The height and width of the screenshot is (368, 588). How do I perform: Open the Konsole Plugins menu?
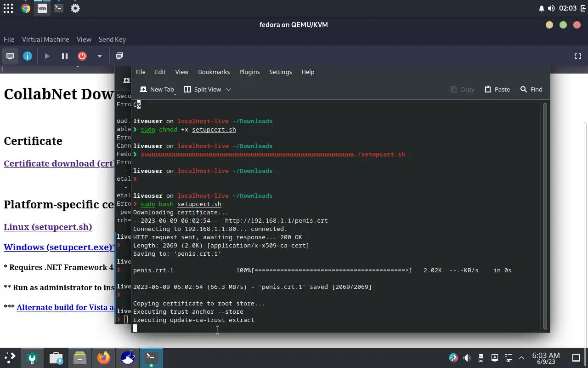click(x=249, y=72)
